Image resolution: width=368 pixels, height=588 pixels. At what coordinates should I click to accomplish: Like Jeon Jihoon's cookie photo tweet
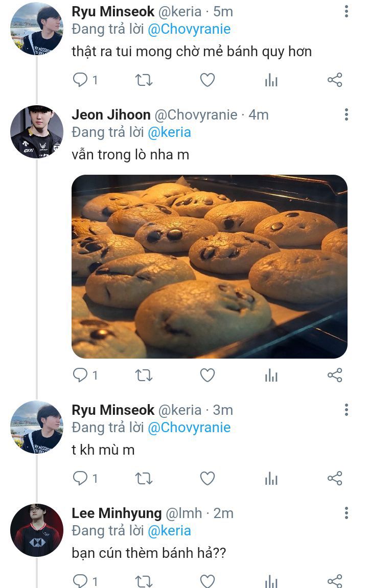(207, 376)
